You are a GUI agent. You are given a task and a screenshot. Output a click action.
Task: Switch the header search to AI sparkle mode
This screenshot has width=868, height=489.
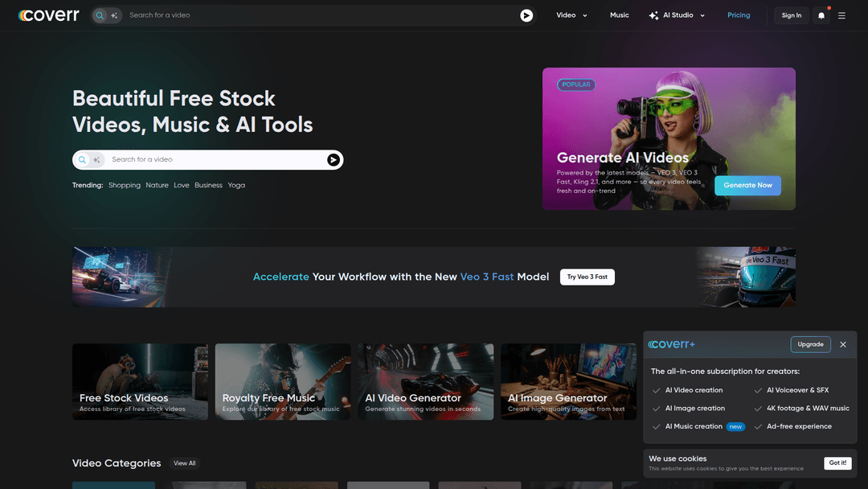point(115,15)
